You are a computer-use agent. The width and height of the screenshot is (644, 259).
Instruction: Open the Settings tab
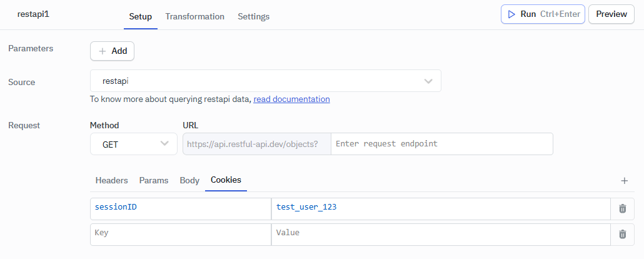point(253,17)
